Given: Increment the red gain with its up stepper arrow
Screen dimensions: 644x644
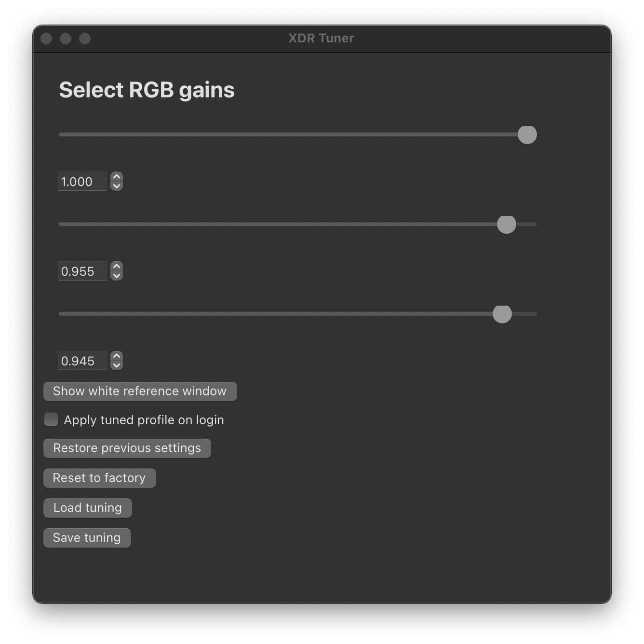Looking at the screenshot, I should point(116,177).
